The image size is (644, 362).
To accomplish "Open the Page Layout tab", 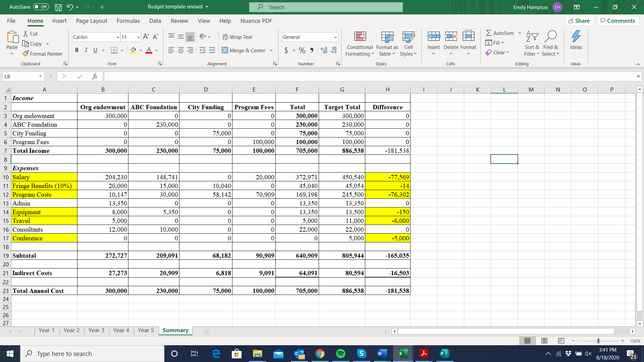I will [x=92, y=21].
